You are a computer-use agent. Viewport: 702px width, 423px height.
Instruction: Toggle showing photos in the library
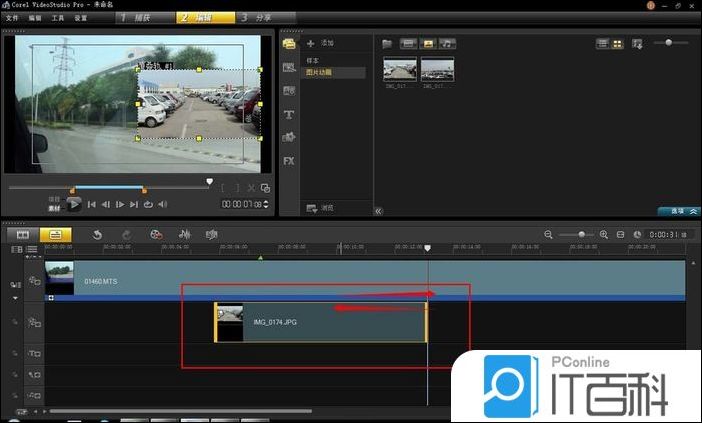[x=428, y=44]
